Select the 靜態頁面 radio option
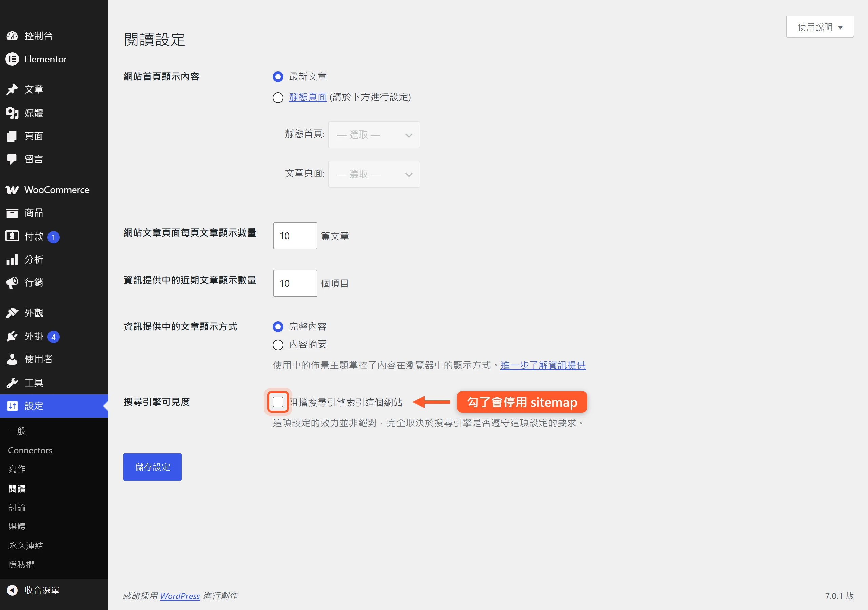The image size is (868, 610). click(278, 98)
